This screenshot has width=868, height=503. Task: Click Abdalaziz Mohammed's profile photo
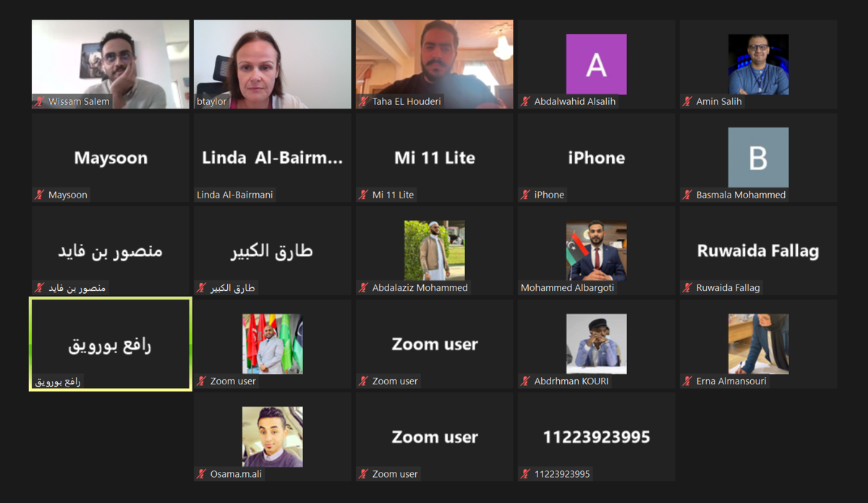point(434,250)
